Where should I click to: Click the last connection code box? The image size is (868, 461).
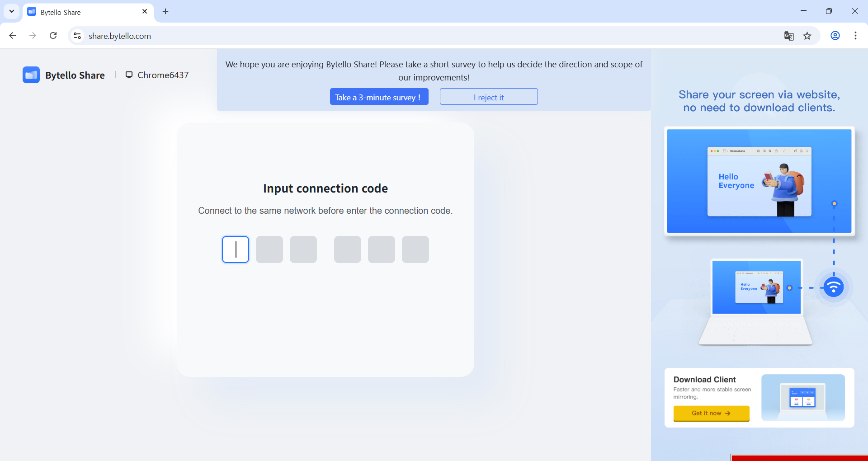tap(415, 249)
